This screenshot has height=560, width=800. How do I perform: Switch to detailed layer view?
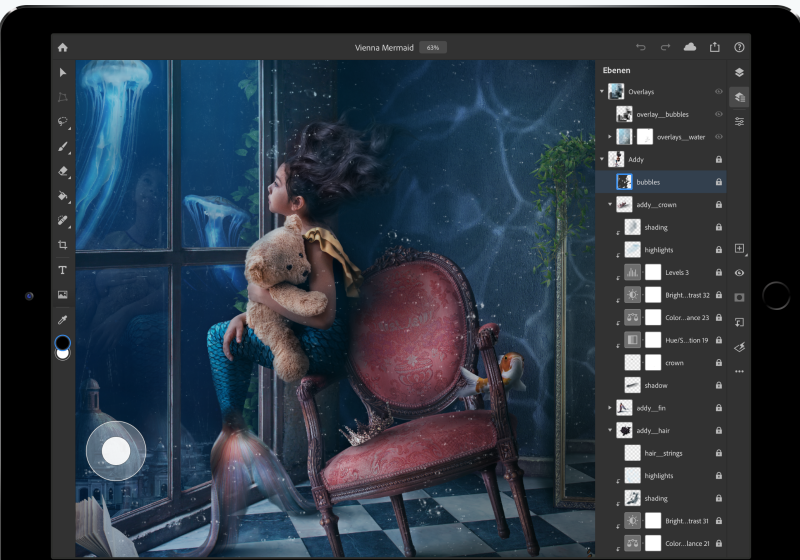[739, 96]
